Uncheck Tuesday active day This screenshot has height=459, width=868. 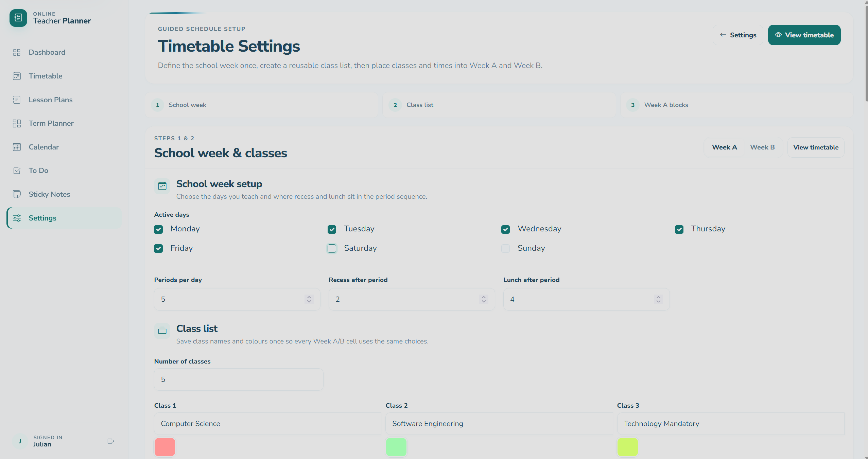point(332,229)
